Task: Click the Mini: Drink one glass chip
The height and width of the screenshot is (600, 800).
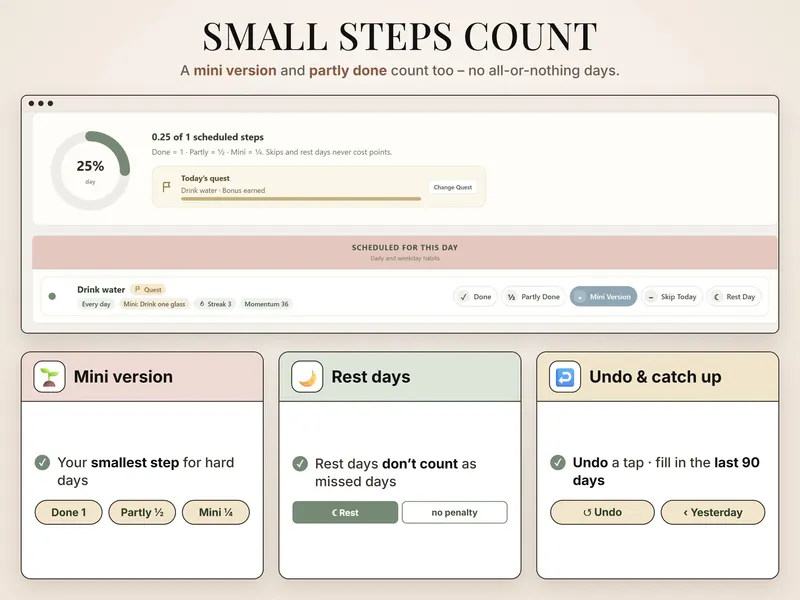Action: [154, 304]
